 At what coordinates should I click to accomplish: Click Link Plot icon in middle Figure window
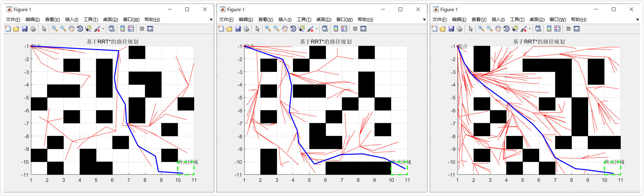[x=325, y=29]
